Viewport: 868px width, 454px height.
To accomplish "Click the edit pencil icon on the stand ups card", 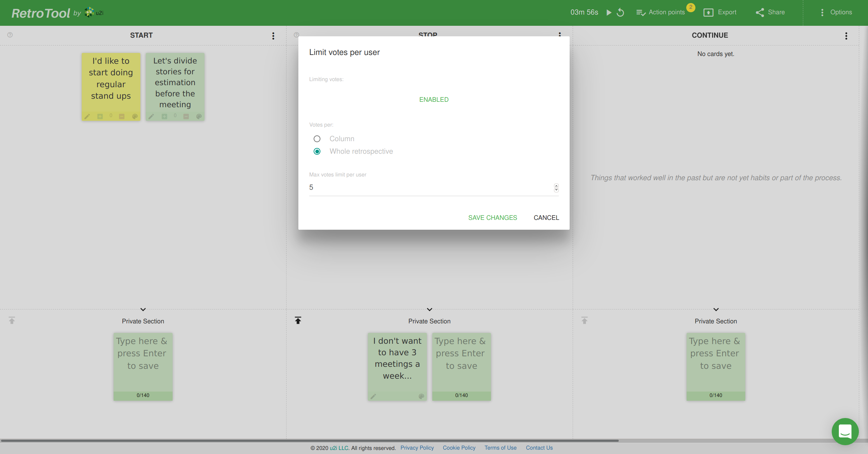I will coord(87,116).
